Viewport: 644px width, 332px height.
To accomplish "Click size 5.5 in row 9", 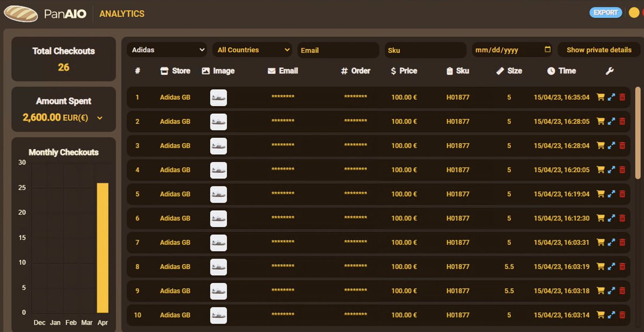I will [x=509, y=291].
